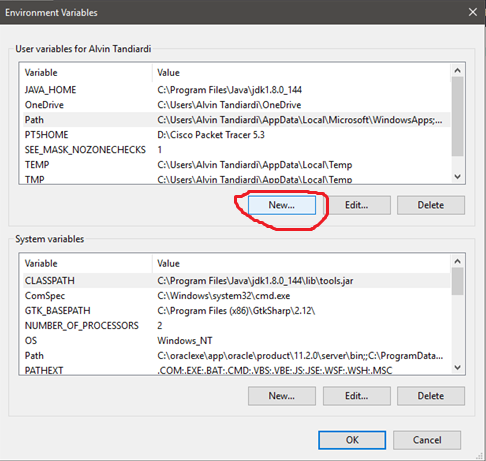Confirm with the OK button
The width and height of the screenshot is (486, 461).
coord(352,440)
